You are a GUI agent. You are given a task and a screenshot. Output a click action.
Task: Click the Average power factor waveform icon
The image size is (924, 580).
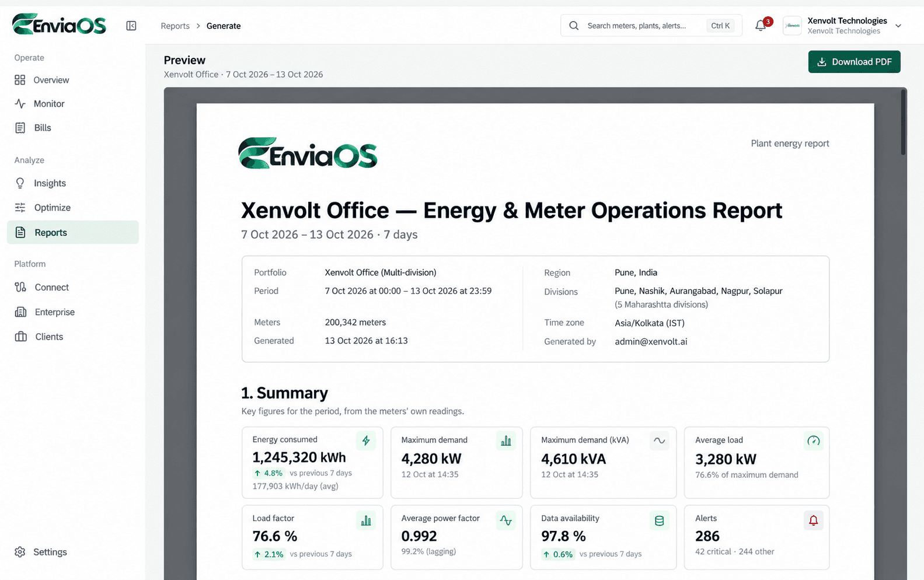505,520
